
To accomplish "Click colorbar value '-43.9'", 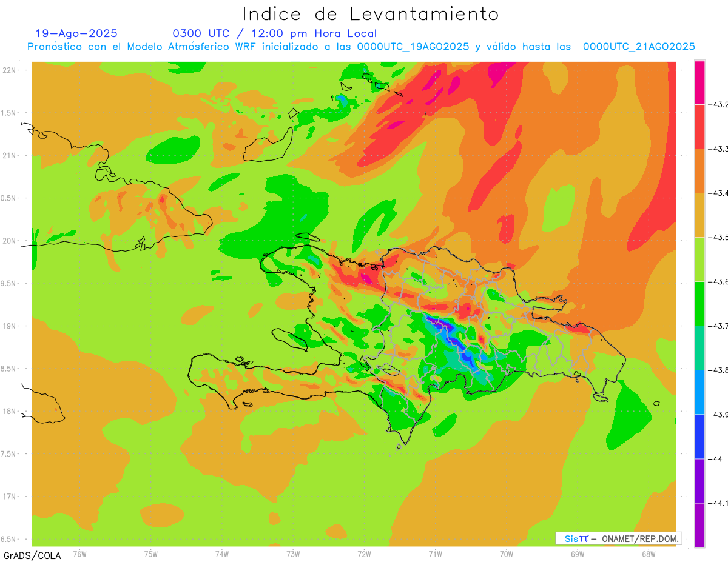I will [718, 415].
